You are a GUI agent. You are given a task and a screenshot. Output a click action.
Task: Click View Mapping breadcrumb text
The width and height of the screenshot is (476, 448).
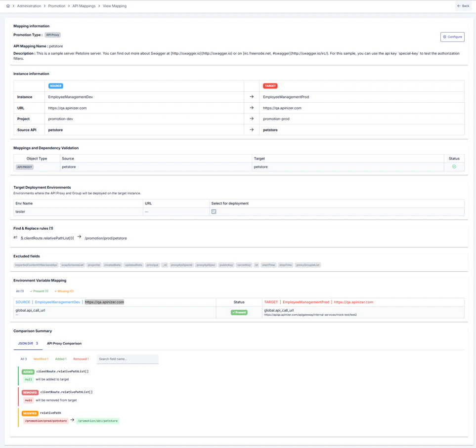[115, 6]
